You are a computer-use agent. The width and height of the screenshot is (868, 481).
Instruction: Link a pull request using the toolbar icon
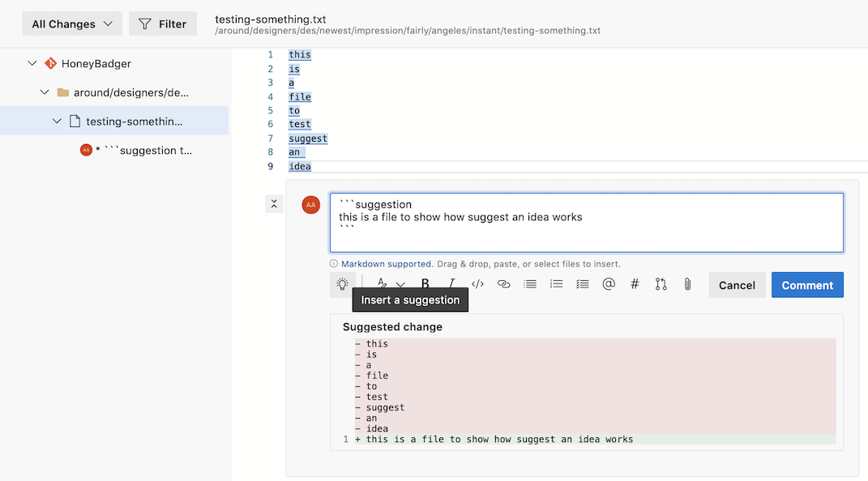point(661,284)
